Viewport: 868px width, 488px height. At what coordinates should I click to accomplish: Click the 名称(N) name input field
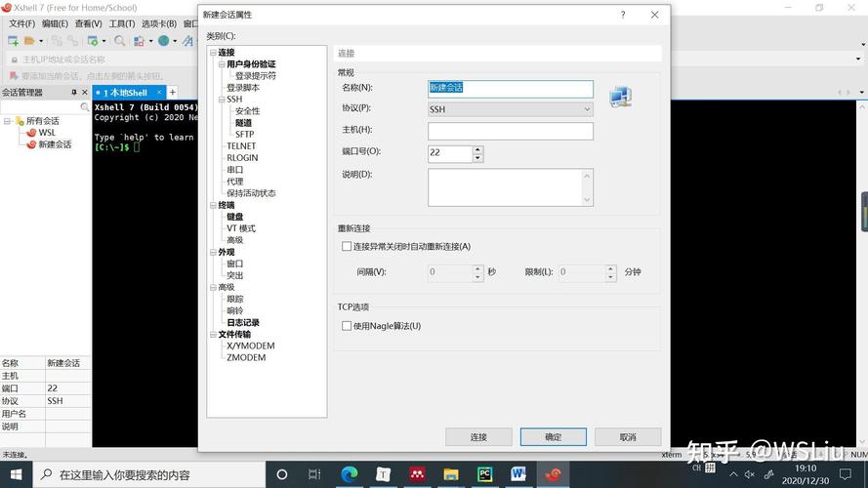point(511,89)
